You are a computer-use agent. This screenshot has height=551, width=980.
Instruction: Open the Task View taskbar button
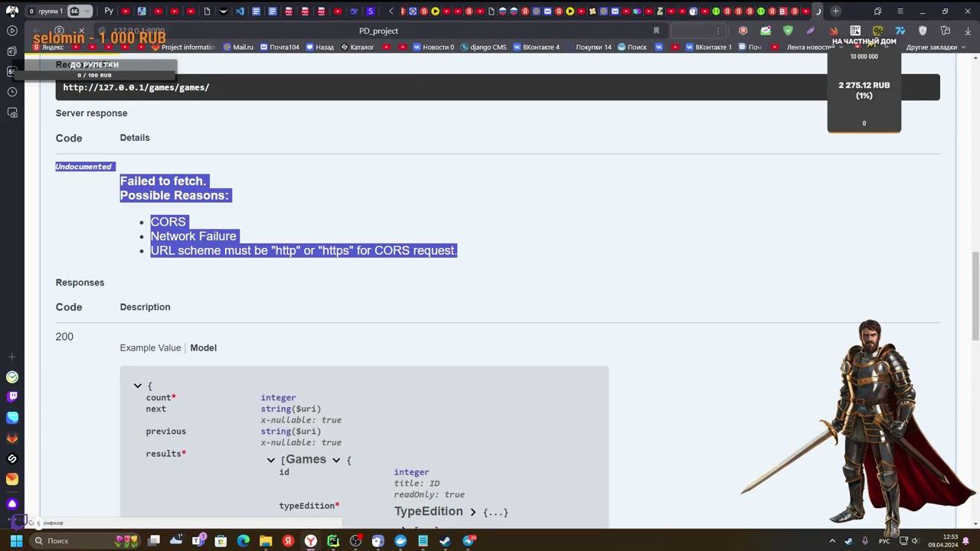coord(154,541)
